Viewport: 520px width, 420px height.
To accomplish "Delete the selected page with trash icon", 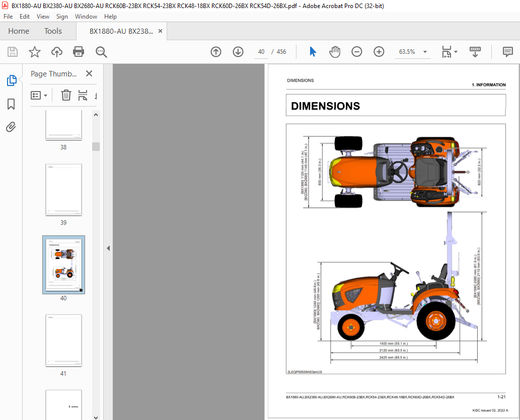I will (x=66, y=96).
